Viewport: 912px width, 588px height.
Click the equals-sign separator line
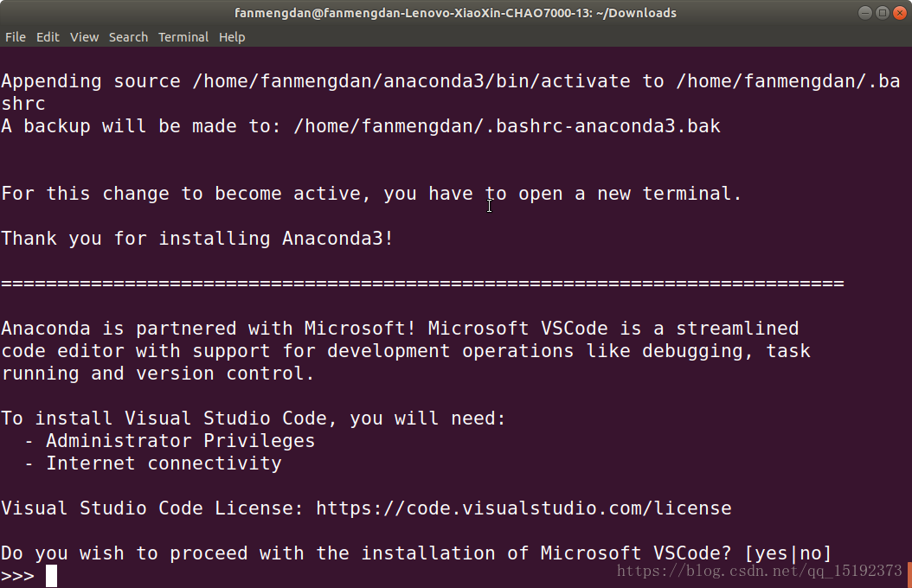[422, 284]
